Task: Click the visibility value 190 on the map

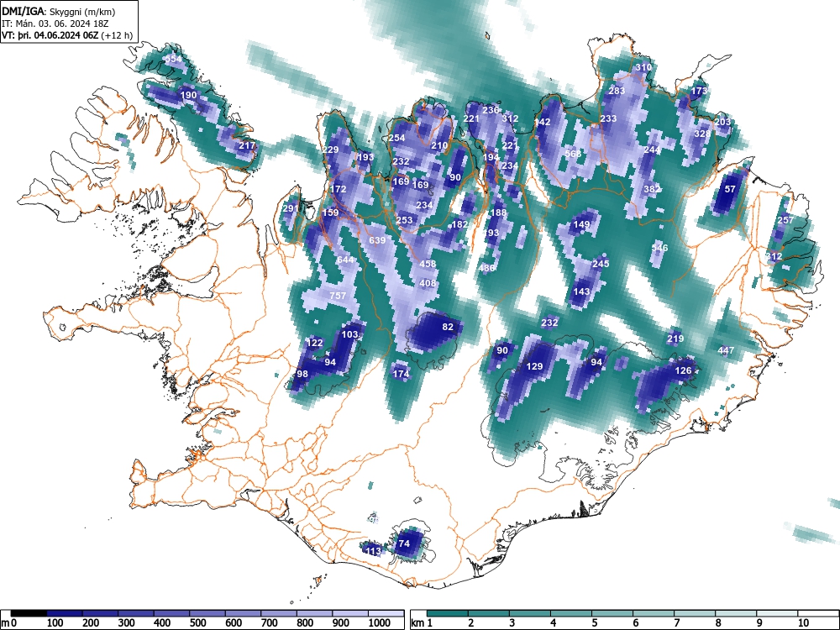Action: tap(188, 96)
